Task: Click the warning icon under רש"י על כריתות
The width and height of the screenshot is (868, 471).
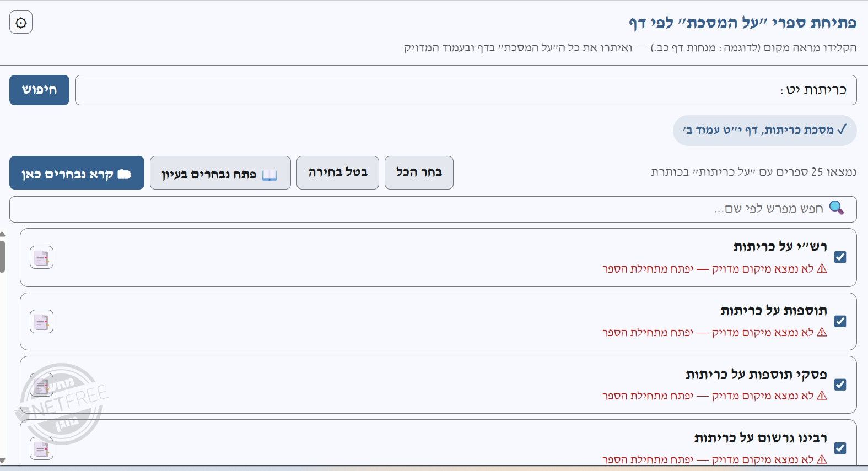Action: coord(822,269)
